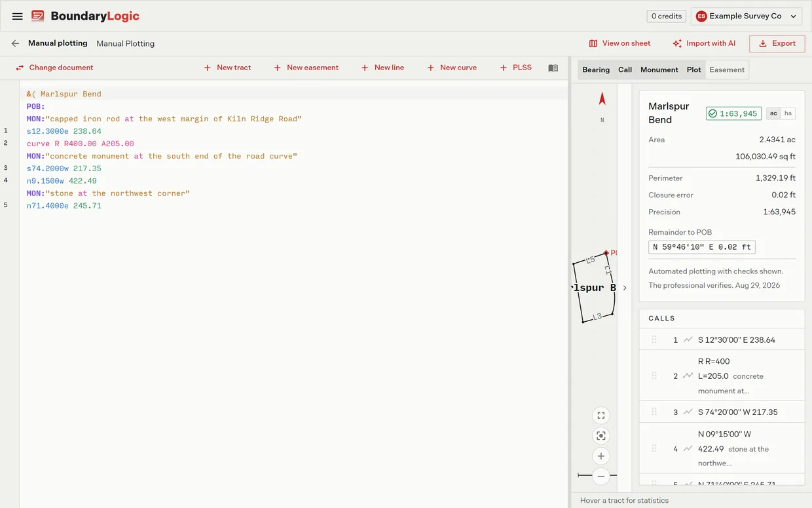This screenshot has height=508, width=812.
Task: Click the Remainder to POB field
Action: tap(702, 247)
